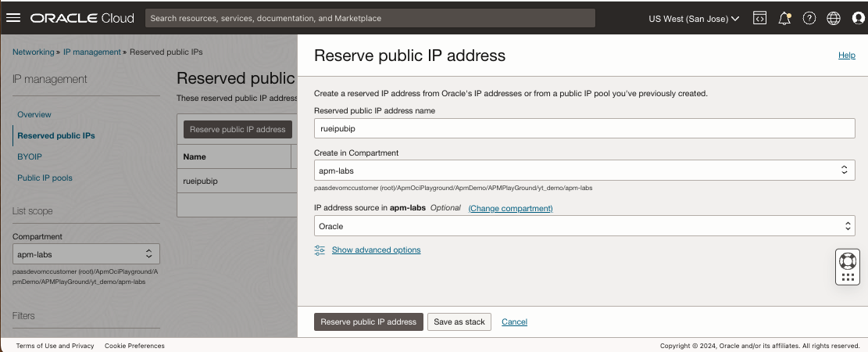Click the Reserved public IP address name field

pos(584,128)
